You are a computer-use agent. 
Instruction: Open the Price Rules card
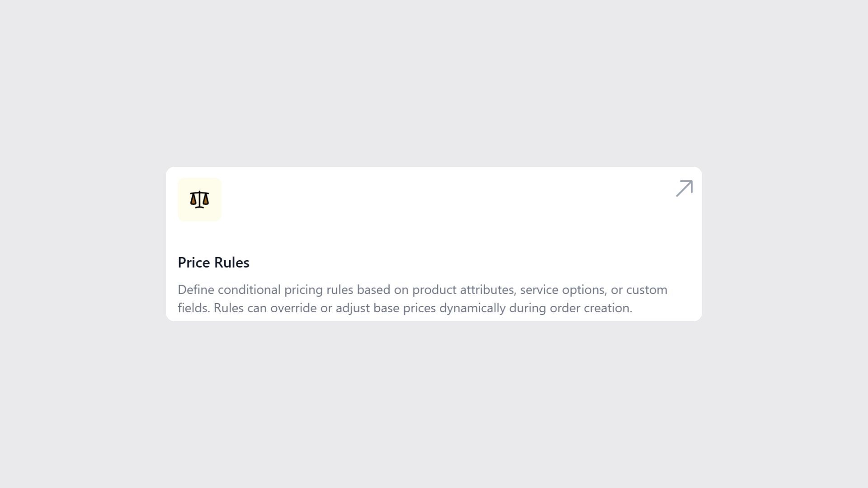click(x=434, y=244)
